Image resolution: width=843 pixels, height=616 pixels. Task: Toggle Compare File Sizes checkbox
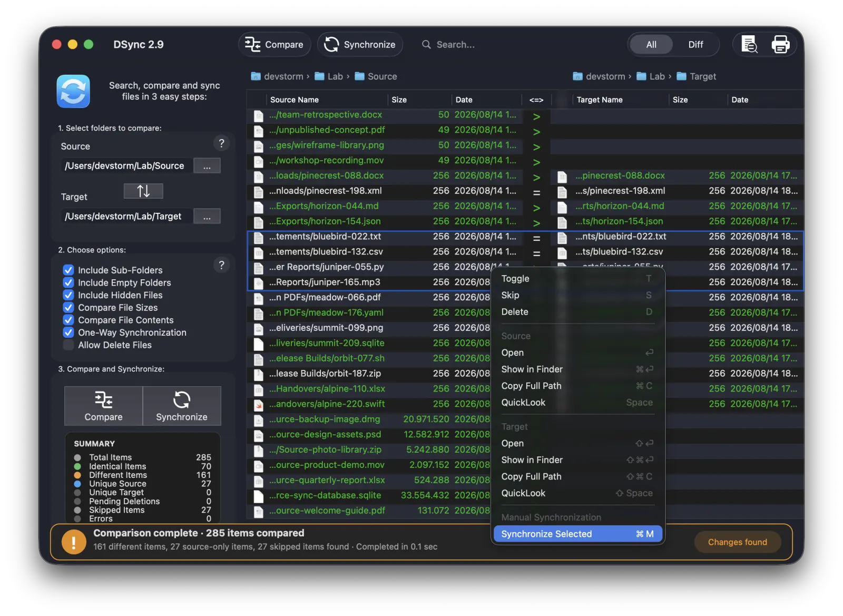coord(68,308)
